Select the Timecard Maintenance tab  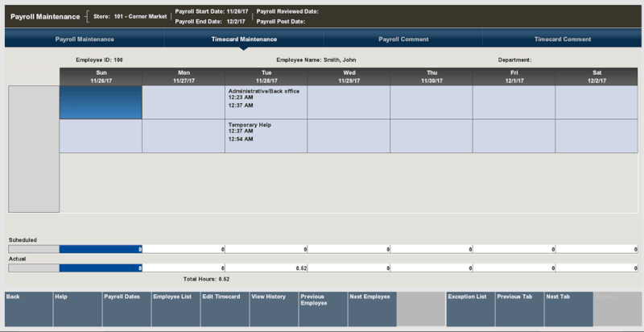tap(244, 39)
